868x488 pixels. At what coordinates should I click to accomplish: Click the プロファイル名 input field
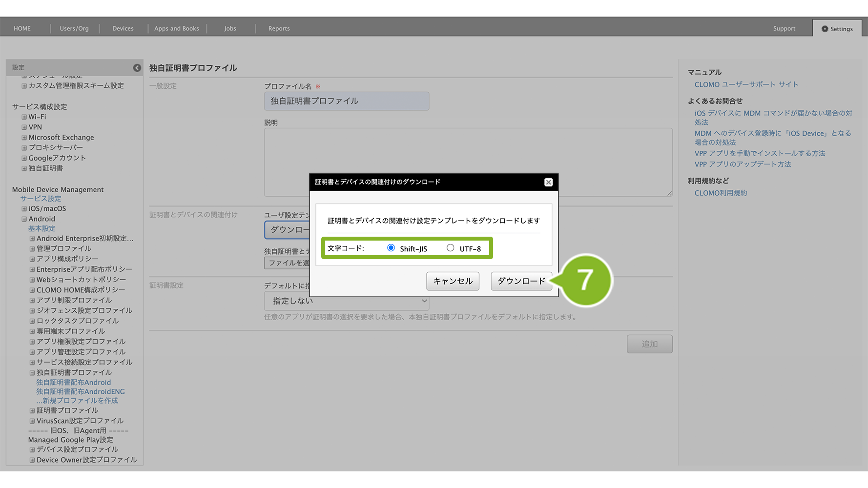point(347,101)
